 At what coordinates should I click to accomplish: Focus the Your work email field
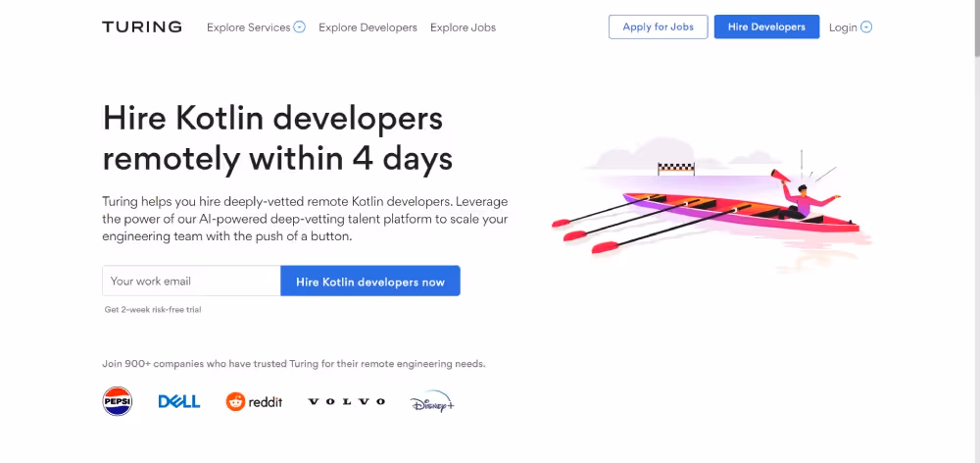pyautogui.click(x=191, y=281)
